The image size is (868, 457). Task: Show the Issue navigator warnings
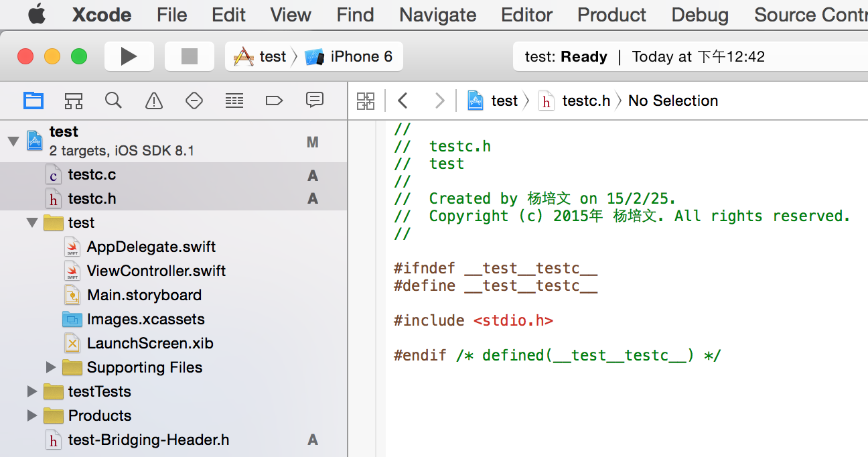pos(153,100)
